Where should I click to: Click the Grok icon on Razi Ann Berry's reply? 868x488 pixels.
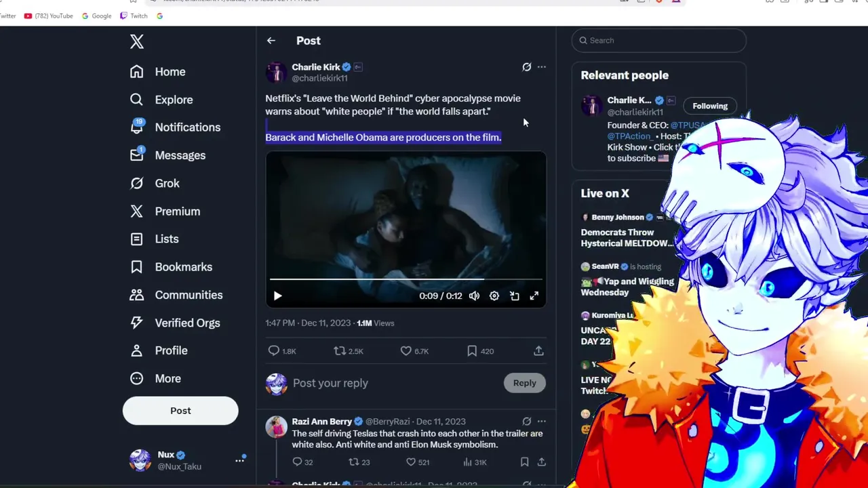[526, 422]
